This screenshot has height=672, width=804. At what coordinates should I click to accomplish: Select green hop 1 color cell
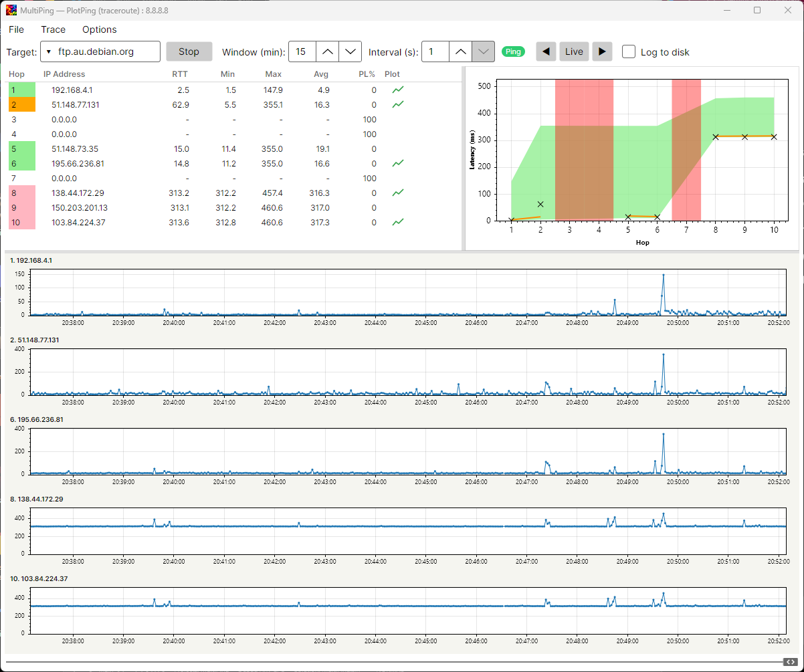pos(21,90)
